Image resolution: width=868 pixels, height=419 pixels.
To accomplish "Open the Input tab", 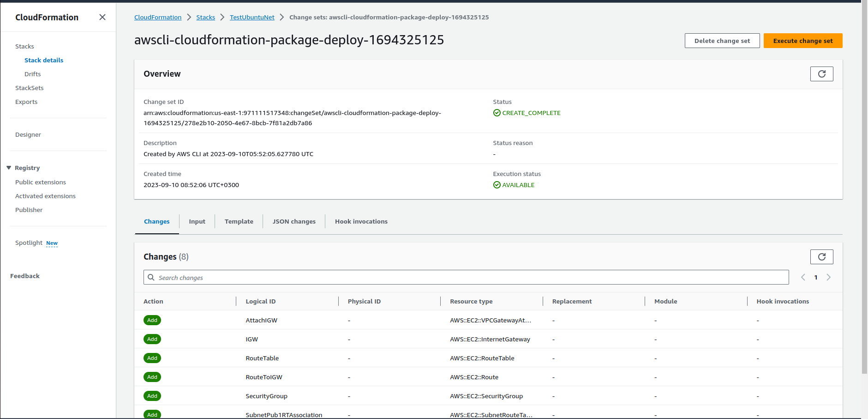I will click(197, 222).
